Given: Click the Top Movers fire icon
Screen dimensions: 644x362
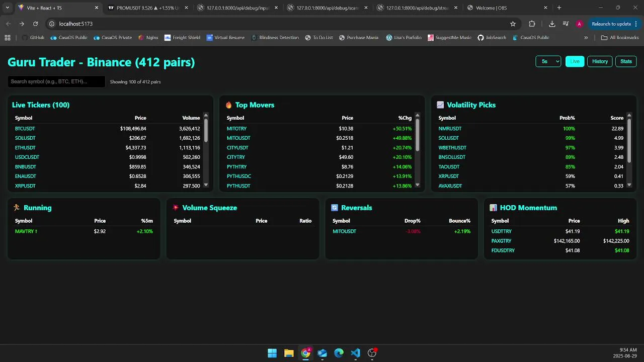Looking at the screenshot, I should tap(229, 105).
